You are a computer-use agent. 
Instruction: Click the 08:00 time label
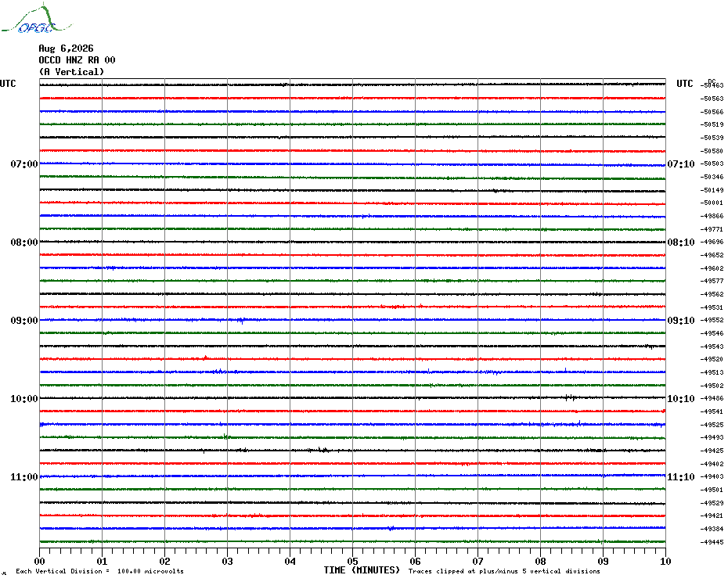tap(24, 242)
